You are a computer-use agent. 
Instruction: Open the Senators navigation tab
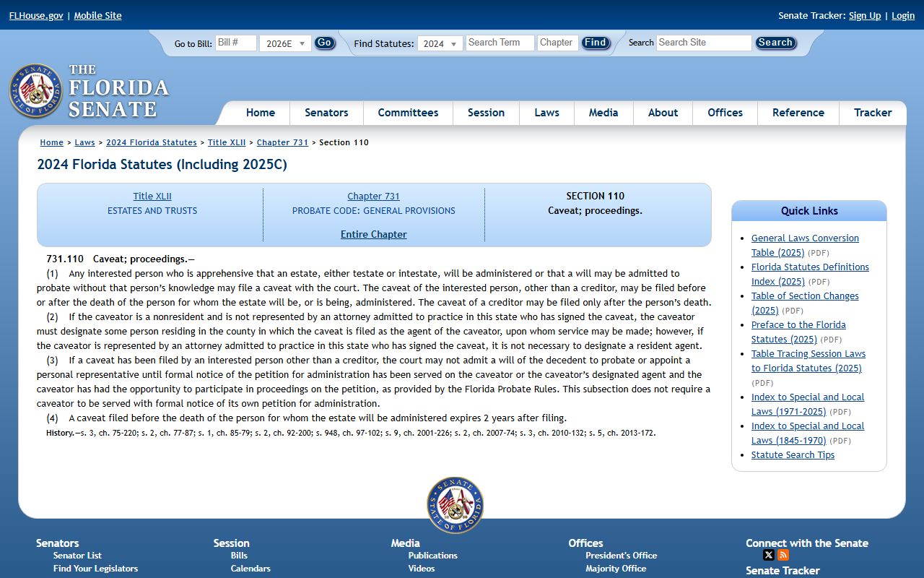coord(326,113)
